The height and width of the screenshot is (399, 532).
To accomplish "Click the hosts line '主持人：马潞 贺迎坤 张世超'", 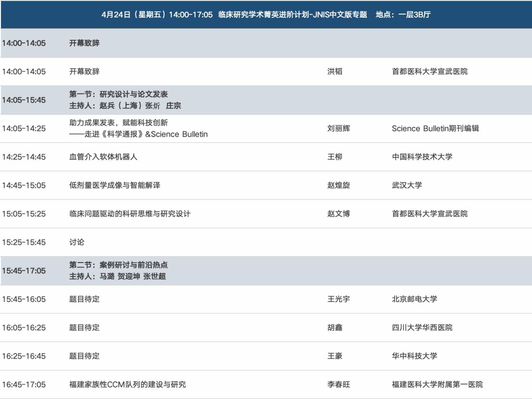I will 117,276.
